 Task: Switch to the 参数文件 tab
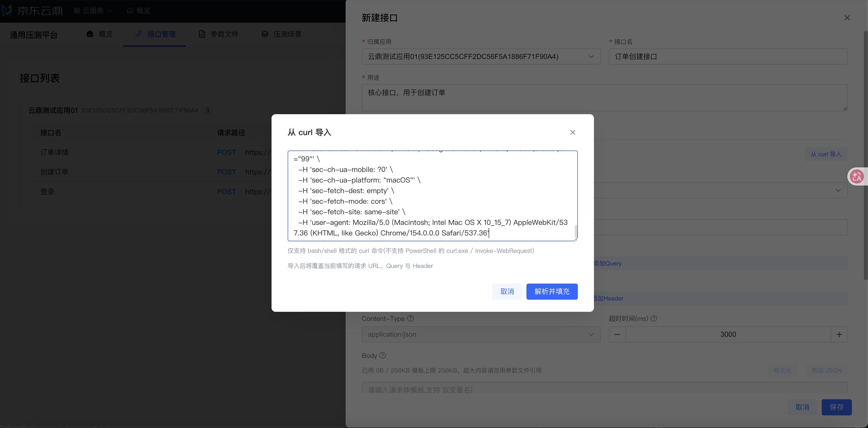218,34
